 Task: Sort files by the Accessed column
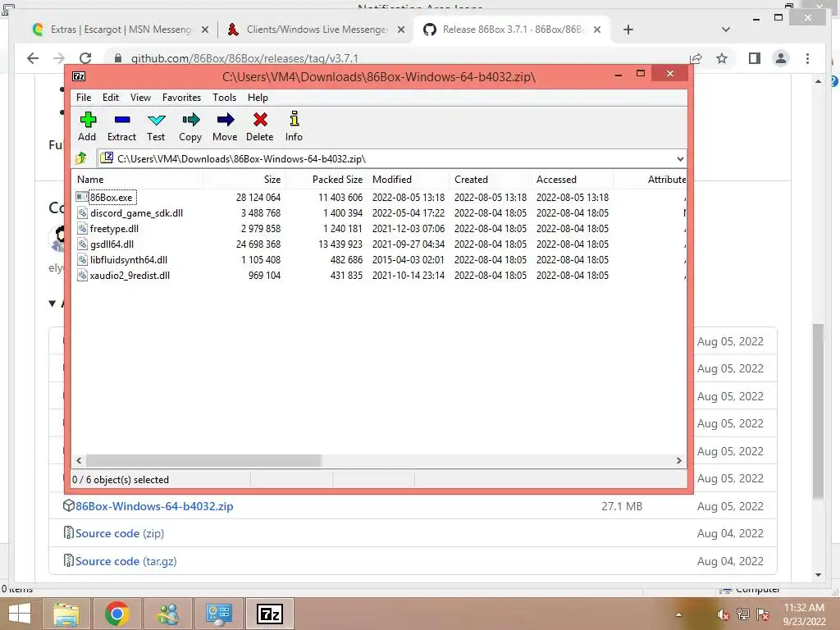[572, 180]
